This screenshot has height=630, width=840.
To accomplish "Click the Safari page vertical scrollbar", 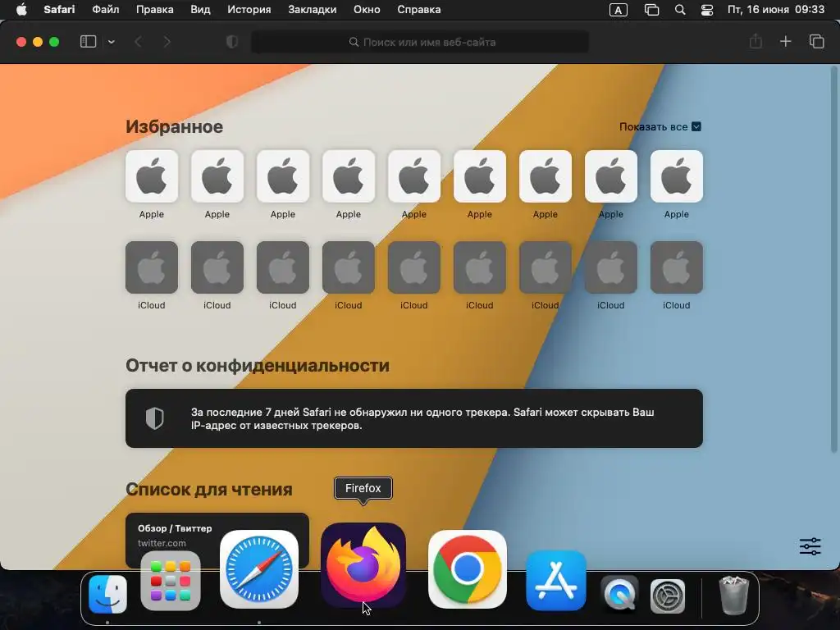I will (833, 260).
